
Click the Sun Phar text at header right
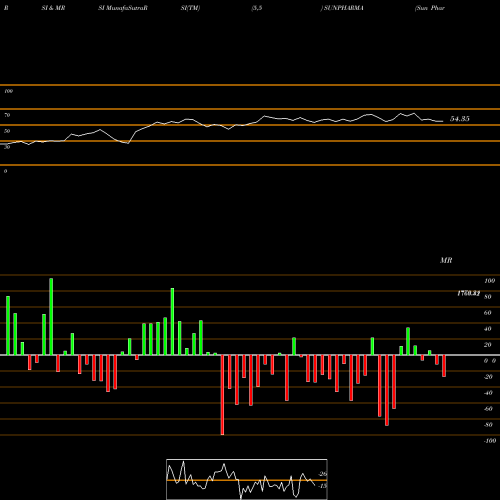(430, 8)
